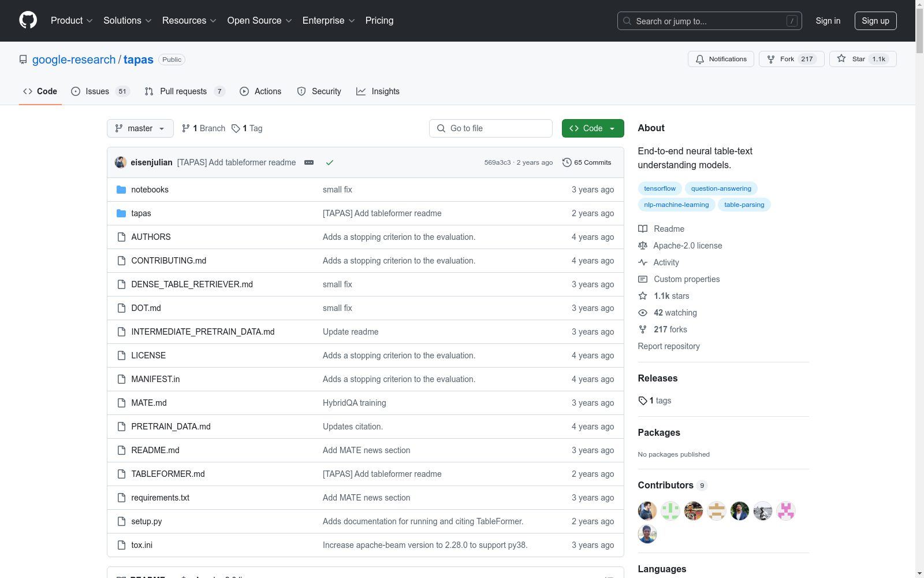Viewport: 924px width, 578px height.
Task: Switch to the Insights tab
Action: 378,91
